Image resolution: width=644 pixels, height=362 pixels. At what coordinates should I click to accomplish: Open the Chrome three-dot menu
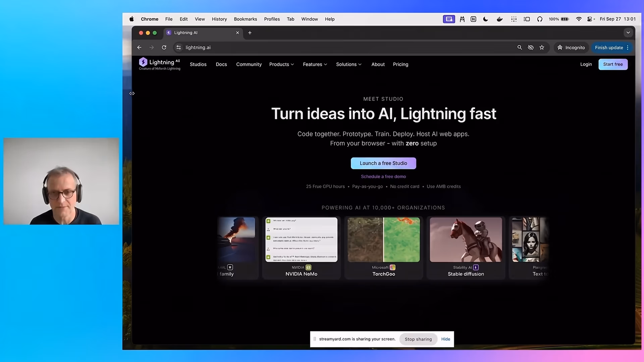click(628, 47)
